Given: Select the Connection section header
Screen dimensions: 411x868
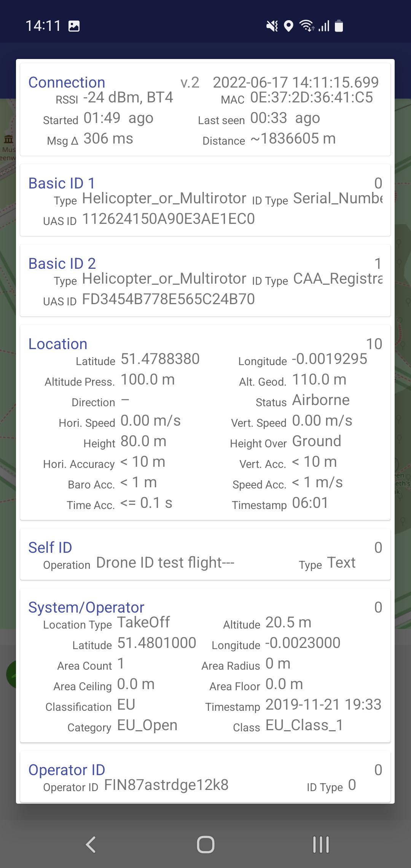Looking at the screenshot, I should coord(67,82).
